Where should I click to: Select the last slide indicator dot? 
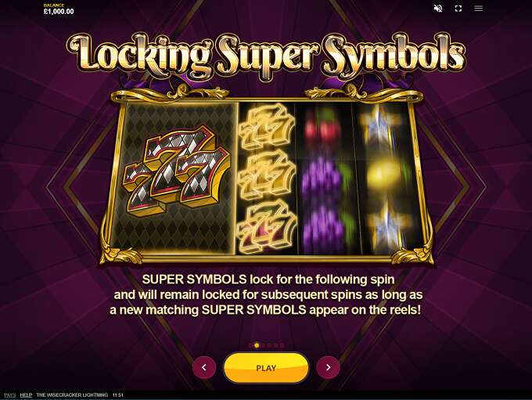282,345
